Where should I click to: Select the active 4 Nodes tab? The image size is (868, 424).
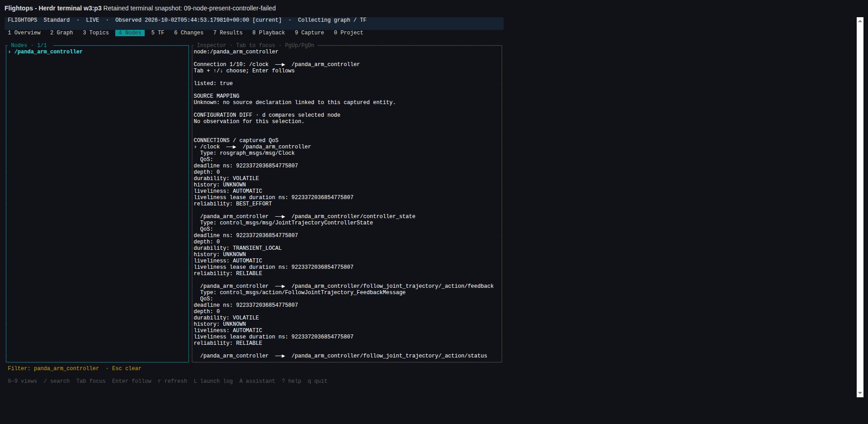tap(130, 33)
